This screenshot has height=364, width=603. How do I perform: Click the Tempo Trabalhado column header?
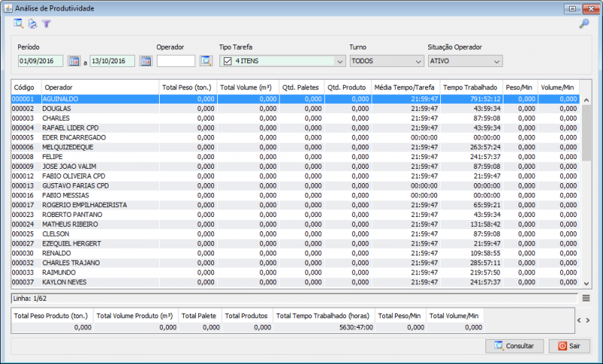[471, 87]
